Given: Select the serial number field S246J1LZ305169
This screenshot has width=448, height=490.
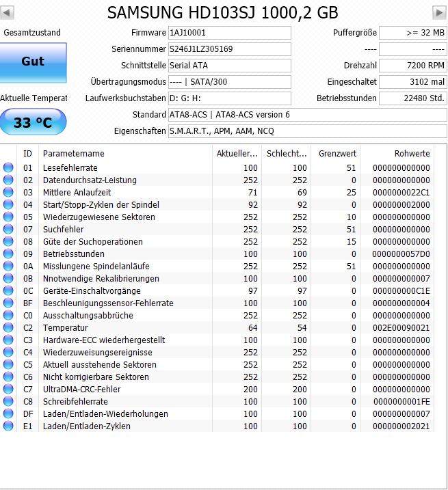Looking at the screenshot, I should [x=230, y=49].
